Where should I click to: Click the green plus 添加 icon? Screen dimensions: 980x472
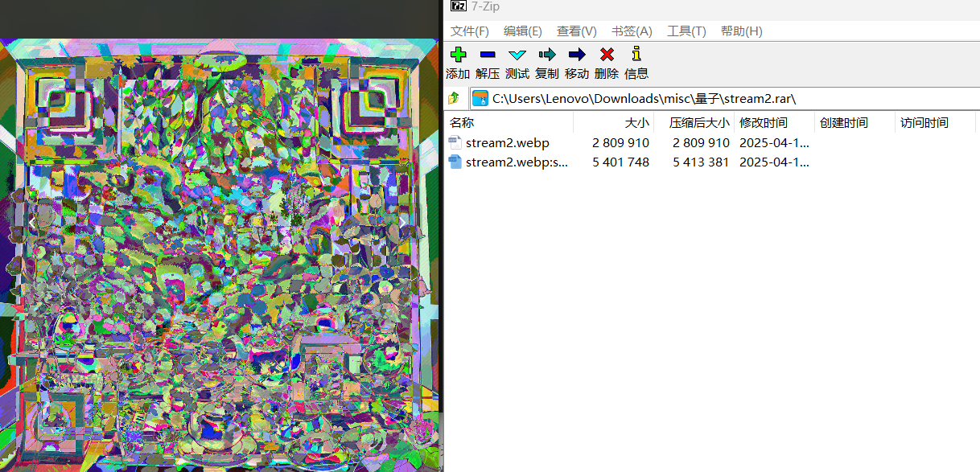click(x=458, y=55)
